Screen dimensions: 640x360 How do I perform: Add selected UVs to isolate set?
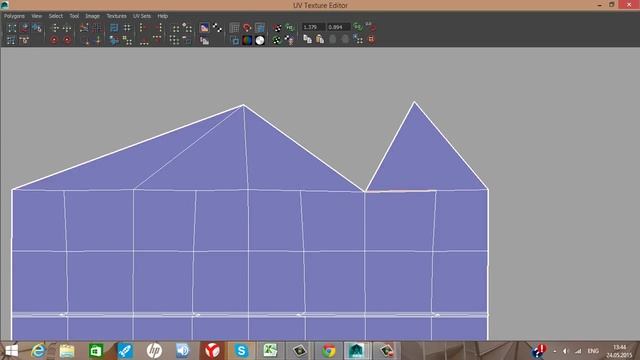pos(187,28)
